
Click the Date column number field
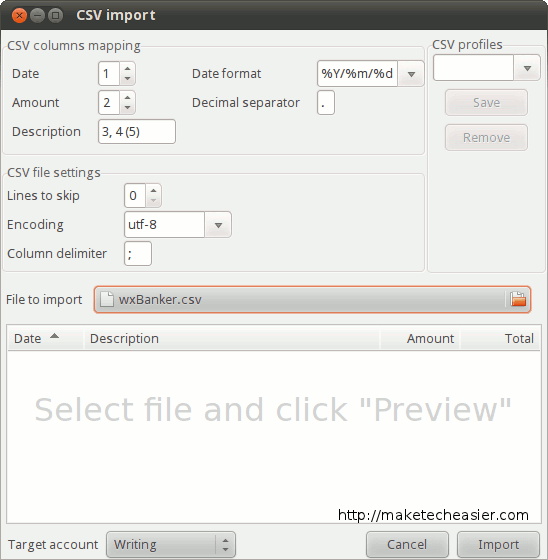click(109, 74)
